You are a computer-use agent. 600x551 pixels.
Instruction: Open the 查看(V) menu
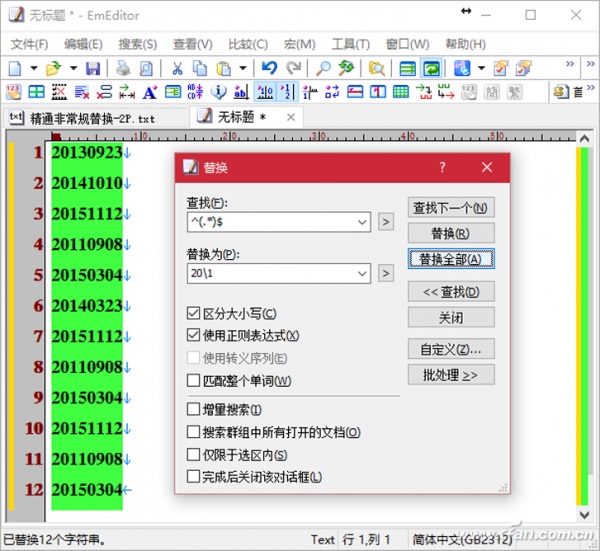tap(192, 44)
